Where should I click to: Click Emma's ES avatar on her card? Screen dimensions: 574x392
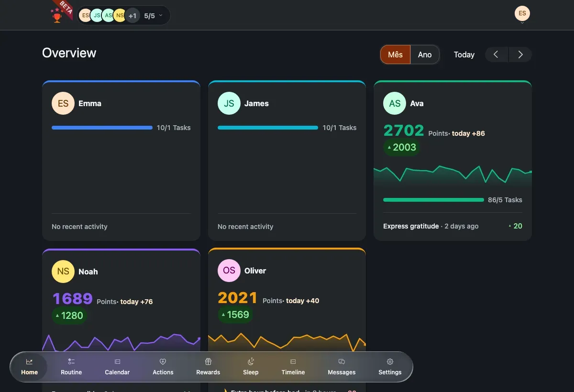[x=63, y=103]
